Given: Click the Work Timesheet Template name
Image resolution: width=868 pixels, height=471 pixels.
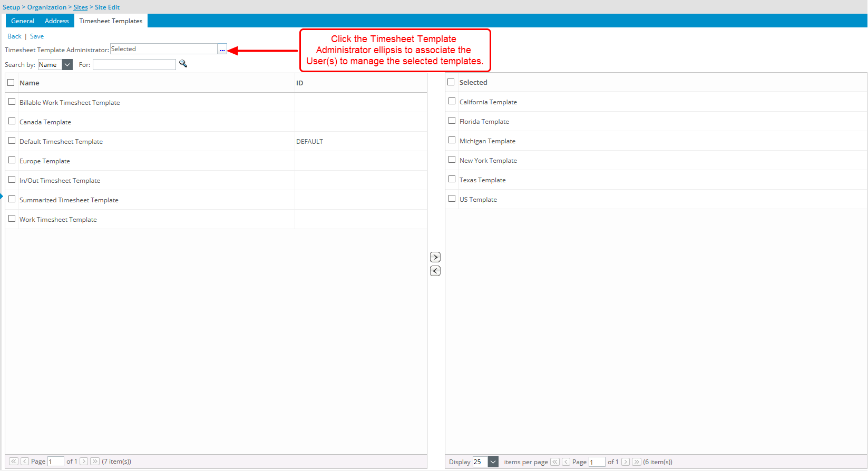Looking at the screenshot, I should 58,219.
